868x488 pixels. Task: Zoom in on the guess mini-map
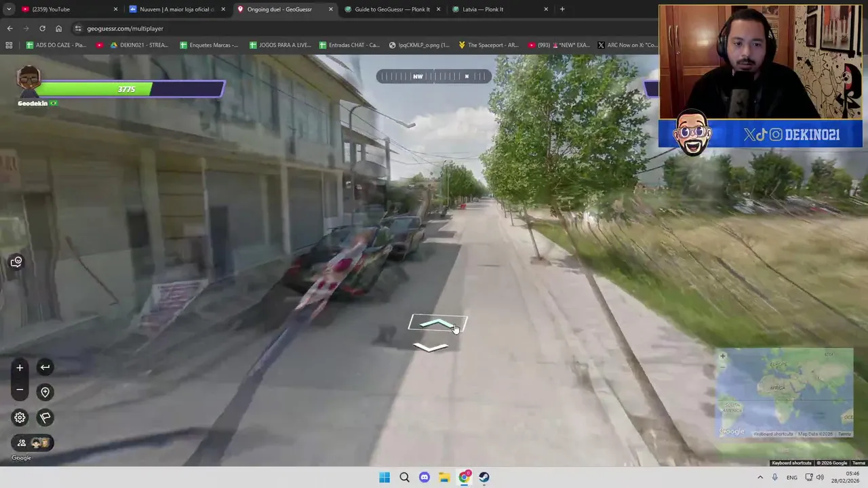pyautogui.click(x=722, y=356)
